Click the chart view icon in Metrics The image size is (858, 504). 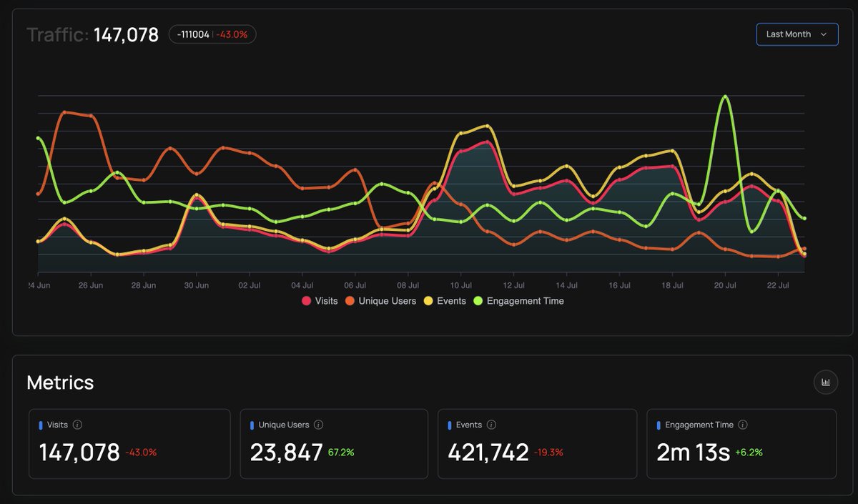pos(826,382)
